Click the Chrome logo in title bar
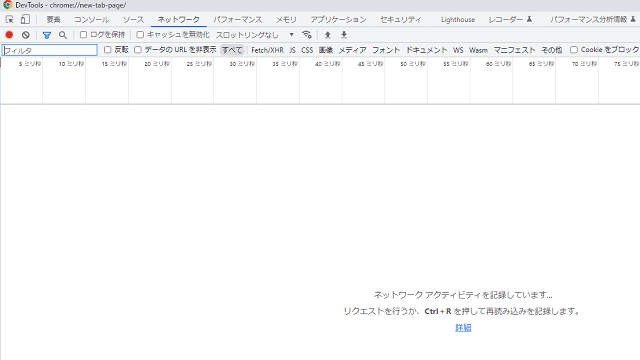Screen dimensions: 640x360 point(7,5)
